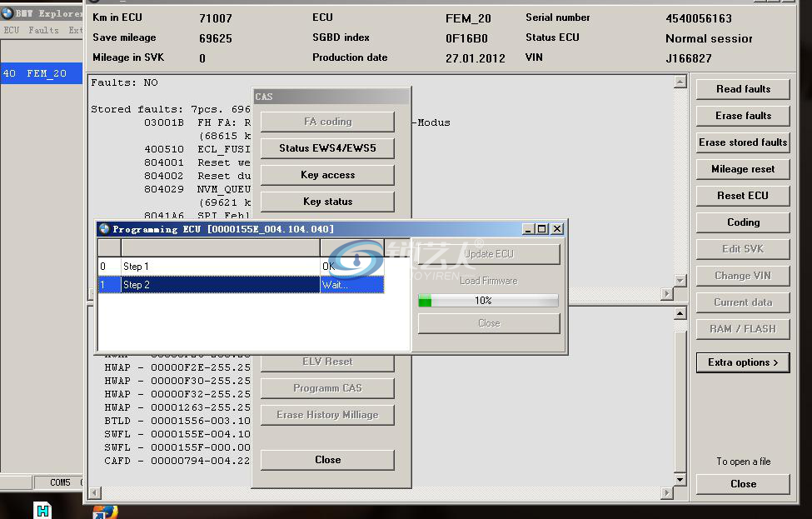Click the SGBD index value 0F16B0
The width and height of the screenshot is (812, 519).
466,38
